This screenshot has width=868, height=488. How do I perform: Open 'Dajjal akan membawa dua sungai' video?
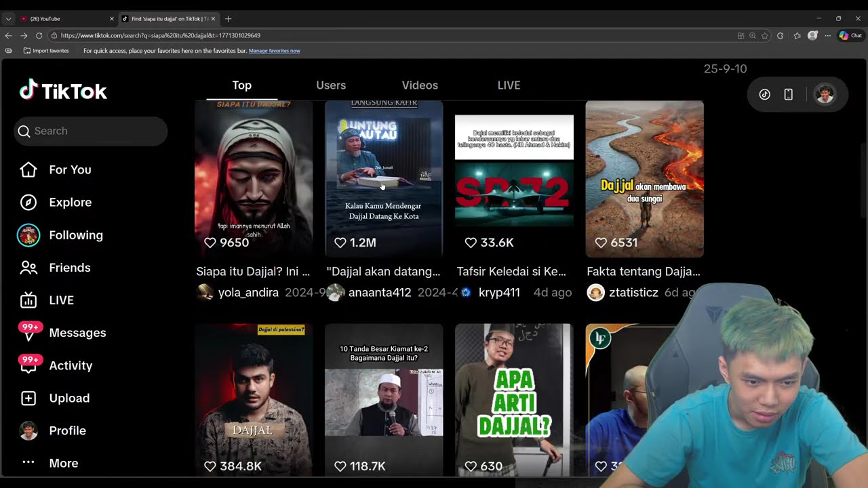(644, 179)
